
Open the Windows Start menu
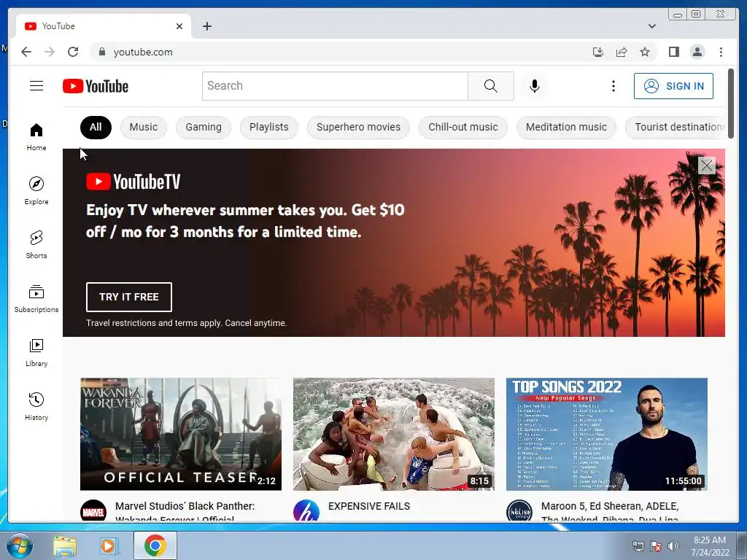(x=19, y=545)
